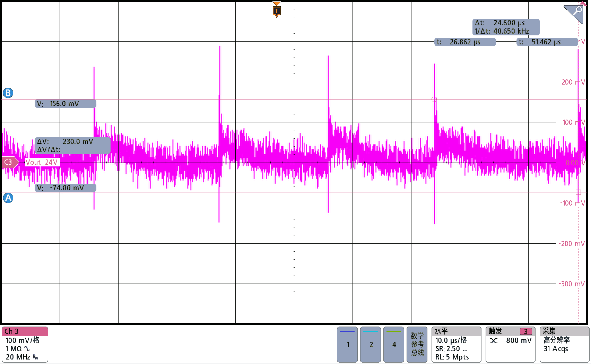Select the Vout_24V waveform label
591x364 pixels.
42,162
